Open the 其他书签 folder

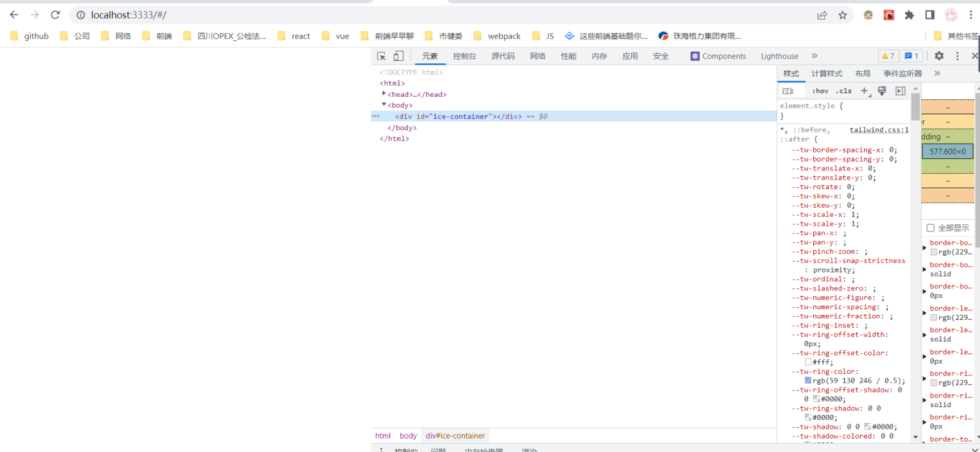pos(956,36)
